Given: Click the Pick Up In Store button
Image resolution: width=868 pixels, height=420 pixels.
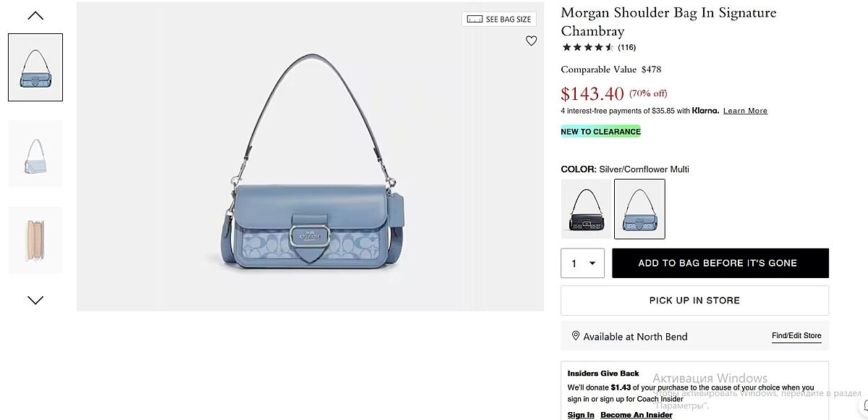Looking at the screenshot, I should click(694, 301).
